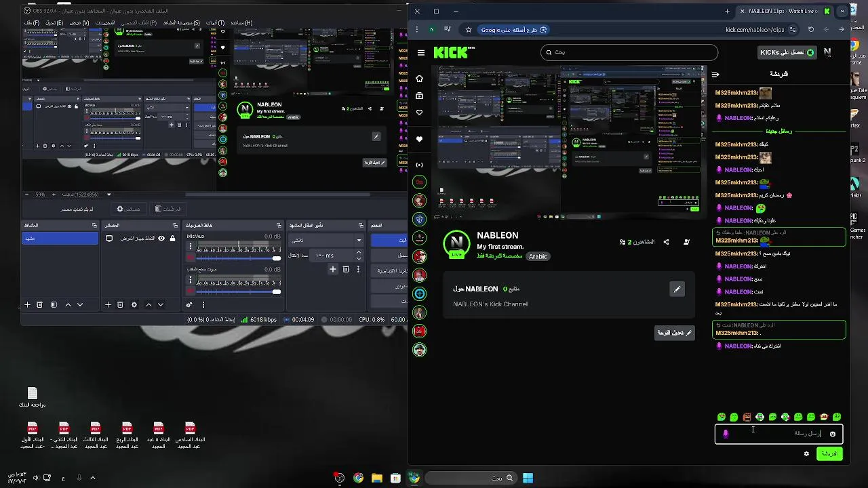Bookmark page with star icon in browser
Viewport: 868px width, 488px height.
pyautogui.click(x=468, y=30)
